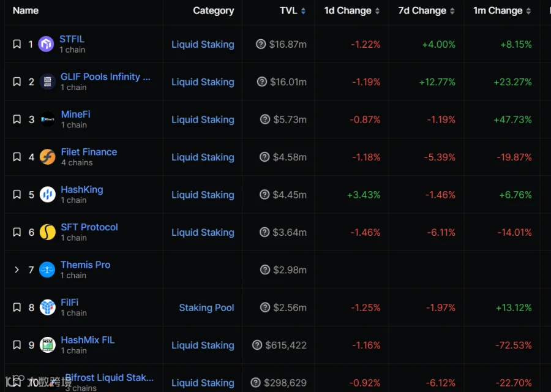This screenshot has width=551, height=392.
Task: Click the Filet Finance logo
Action: pyautogui.click(x=47, y=157)
